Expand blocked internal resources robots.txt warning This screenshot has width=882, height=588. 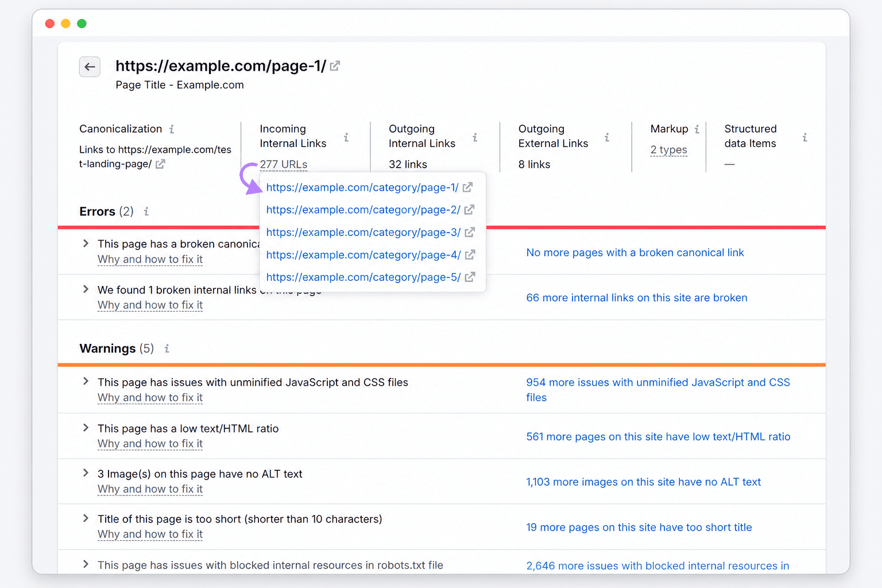click(86, 564)
